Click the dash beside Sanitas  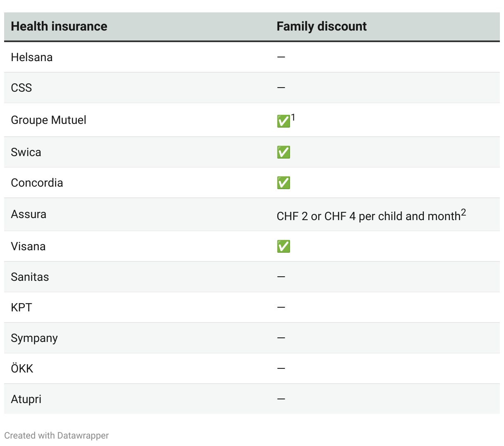coord(281,277)
